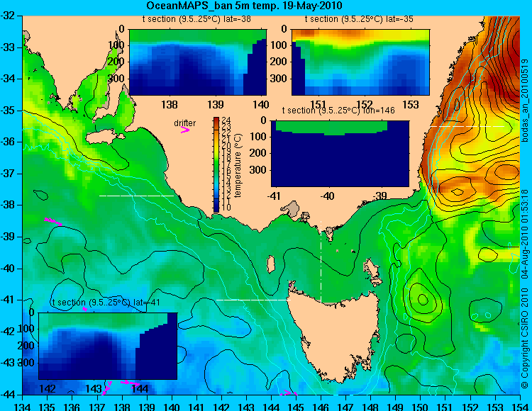Click '152' on the lat=-35 section axis
The height and width of the screenshot is (411, 532).
pyautogui.click(x=365, y=104)
